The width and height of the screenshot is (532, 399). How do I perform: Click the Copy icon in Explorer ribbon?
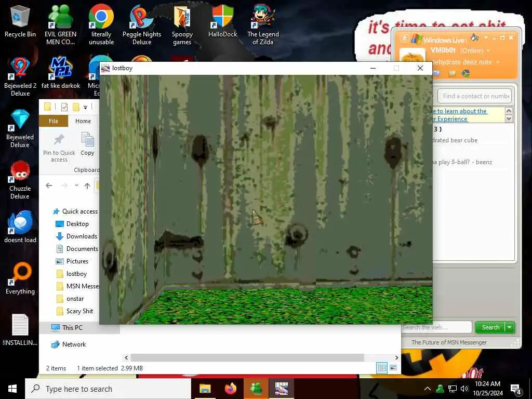pos(87,144)
